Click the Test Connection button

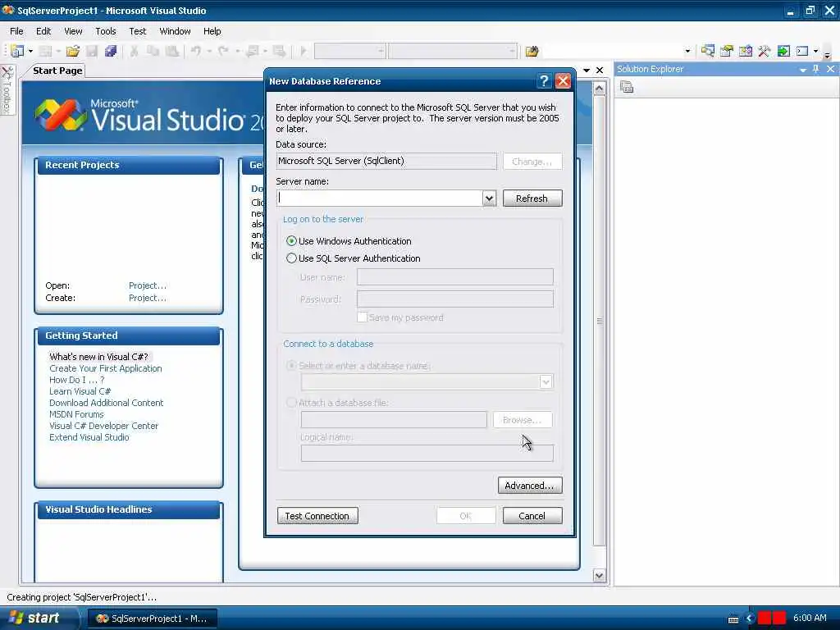317,516
